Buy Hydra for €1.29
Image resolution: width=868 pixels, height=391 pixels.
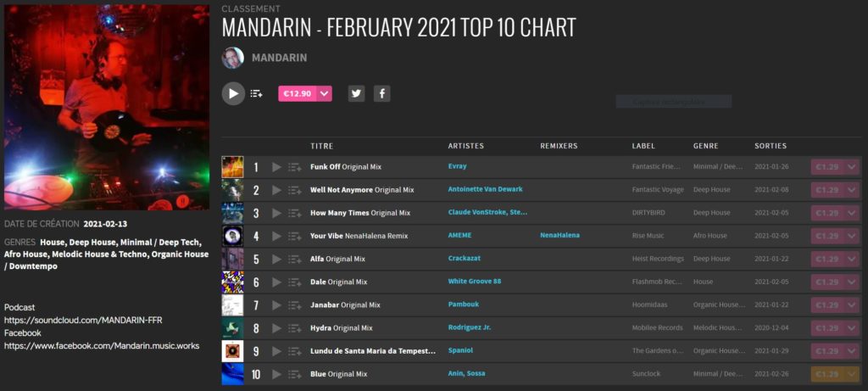(x=827, y=328)
